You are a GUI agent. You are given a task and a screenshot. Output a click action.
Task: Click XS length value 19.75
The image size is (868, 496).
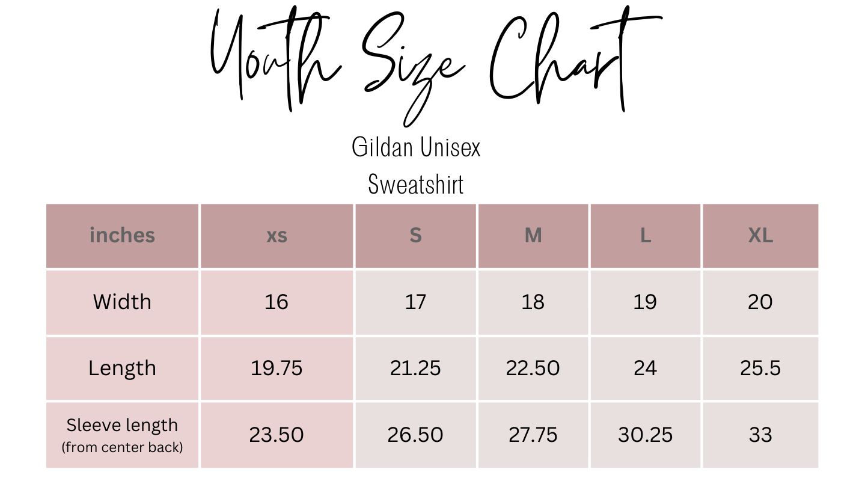point(277,368)
